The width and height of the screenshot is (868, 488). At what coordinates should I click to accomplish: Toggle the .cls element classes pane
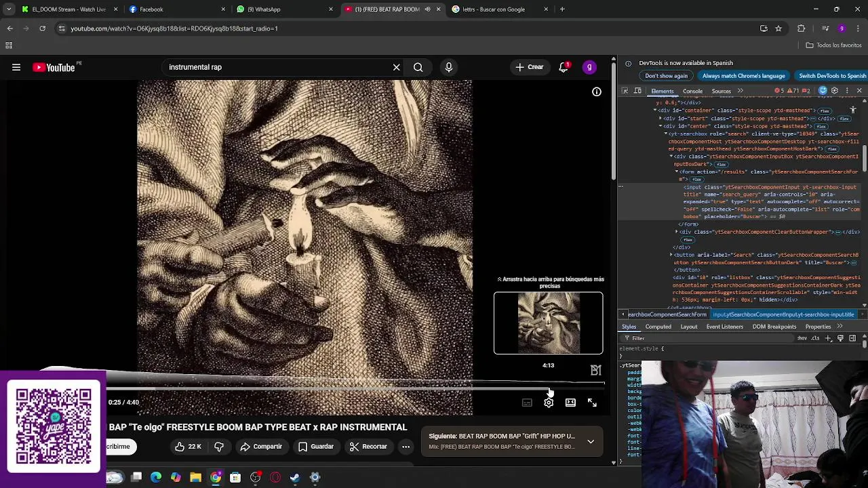(x=814, y=338)
